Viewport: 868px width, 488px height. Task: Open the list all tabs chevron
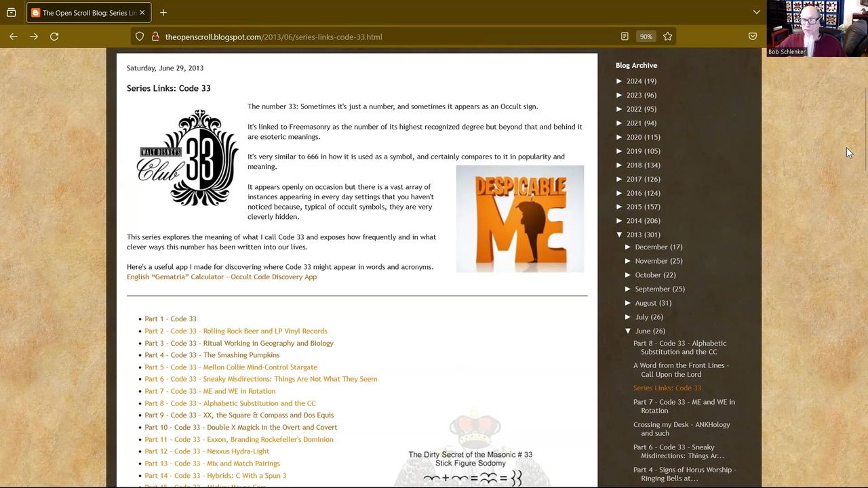click(757, 12)
